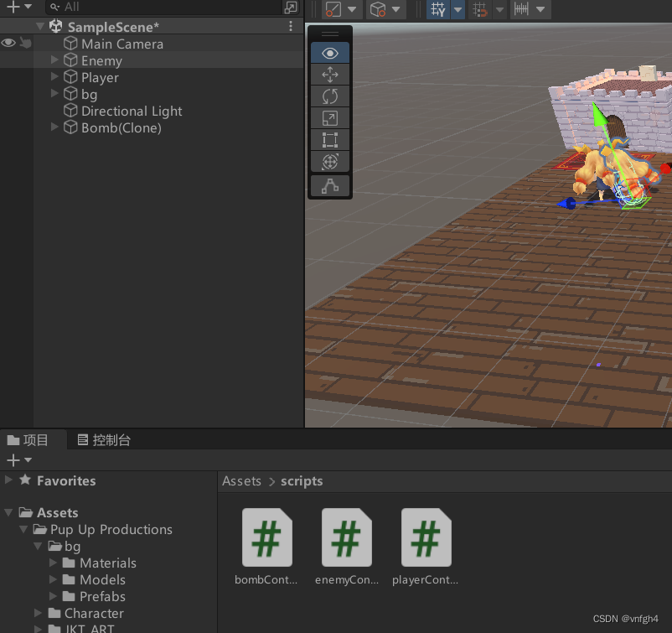The height and width of the screenshot is (633, 672).
Task: Click the tool handle position cube icon
Action: point(378,9)
